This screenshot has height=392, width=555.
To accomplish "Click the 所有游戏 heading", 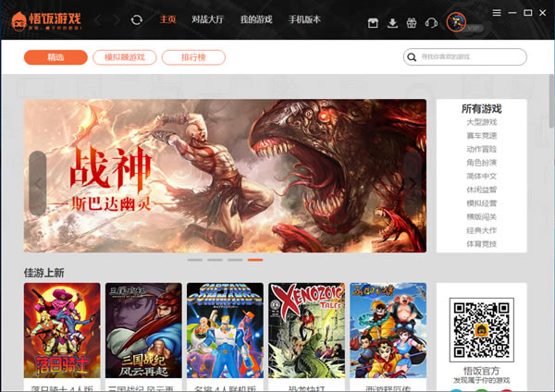I will pos(481,108).
